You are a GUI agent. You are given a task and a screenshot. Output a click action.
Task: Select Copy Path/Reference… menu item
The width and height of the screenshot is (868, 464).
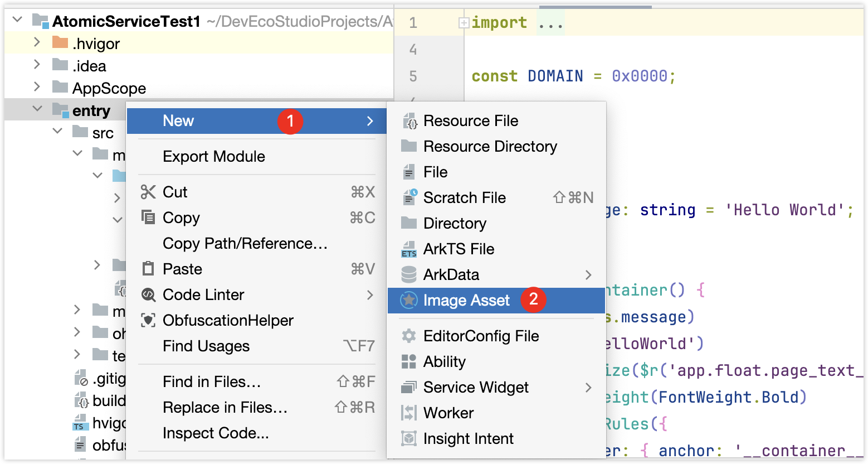257,243
